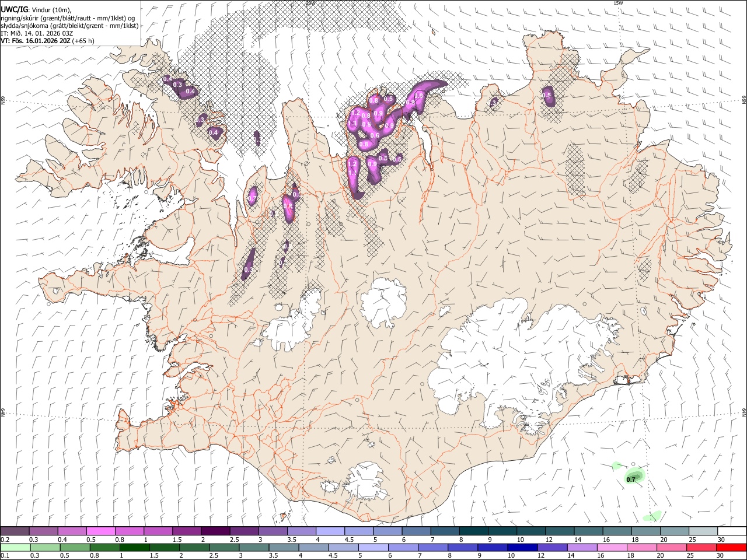Select the palest green swatch between 0.1 and 0.3
This screenshot has width=747, height=560.
click(x=15, y=547)
